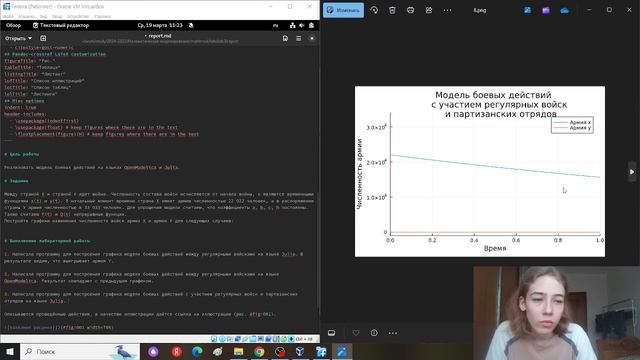Open the share icon in Photos toolbar
Screen dimensions: 640x360
(x=429, y=10)
